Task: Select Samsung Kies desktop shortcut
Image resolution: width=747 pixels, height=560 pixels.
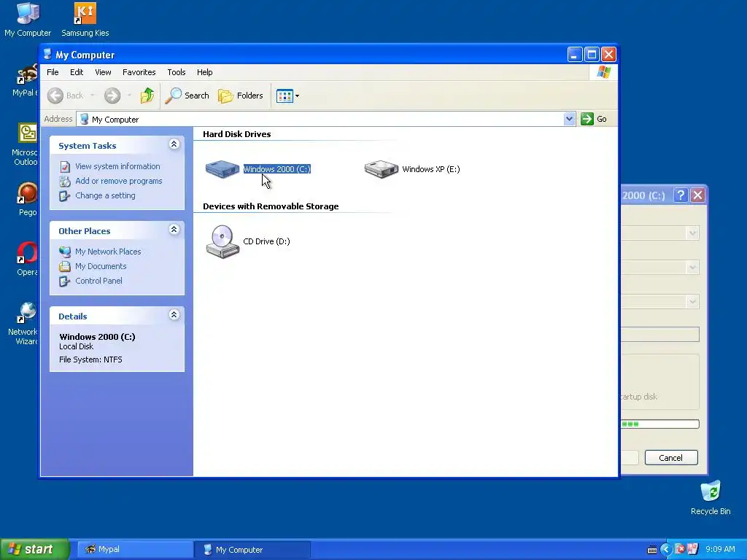Action: tap(85, 20)
